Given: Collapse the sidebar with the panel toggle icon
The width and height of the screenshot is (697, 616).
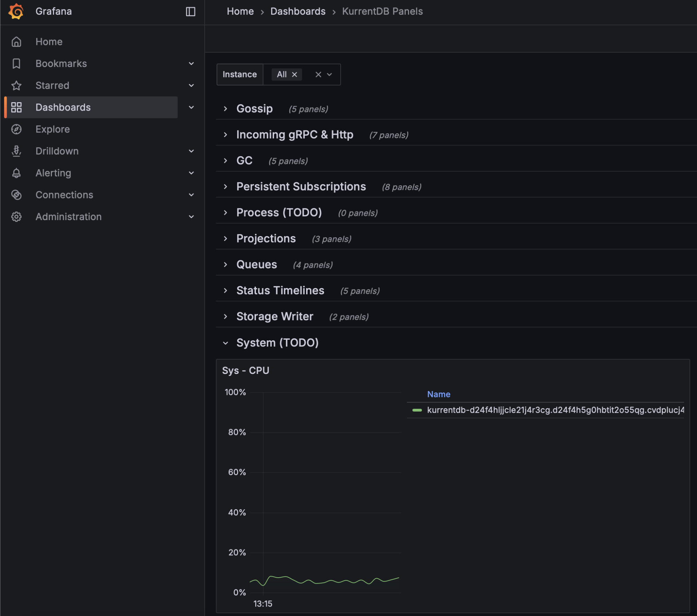Looking at the screenshot, I should coord(190,12).
